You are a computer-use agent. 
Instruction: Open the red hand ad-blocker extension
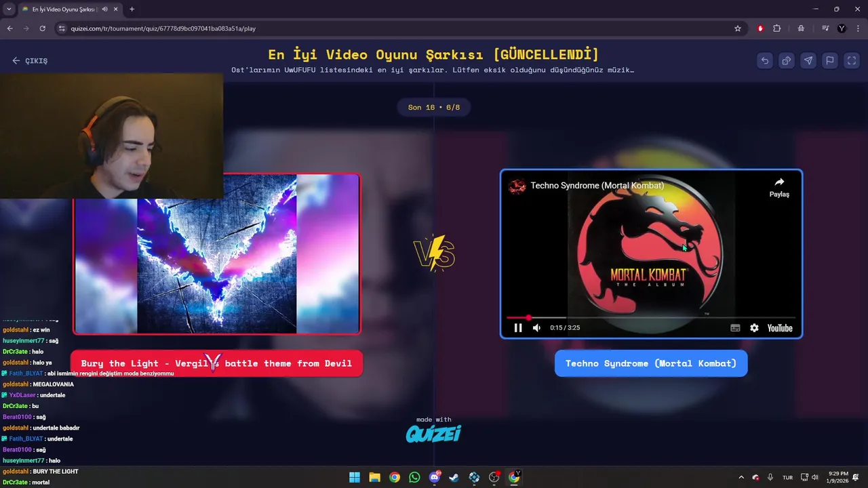tap(760, 28)
